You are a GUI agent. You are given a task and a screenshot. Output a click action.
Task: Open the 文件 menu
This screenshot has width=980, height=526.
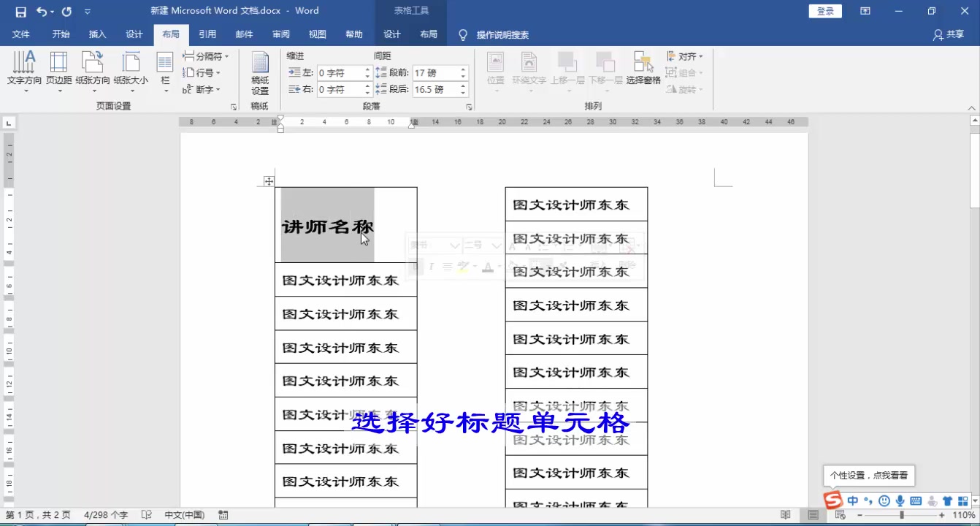(21, 34)
